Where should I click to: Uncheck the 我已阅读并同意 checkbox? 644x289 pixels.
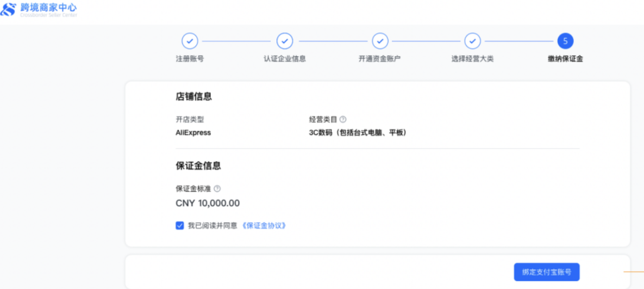point(179,225)
